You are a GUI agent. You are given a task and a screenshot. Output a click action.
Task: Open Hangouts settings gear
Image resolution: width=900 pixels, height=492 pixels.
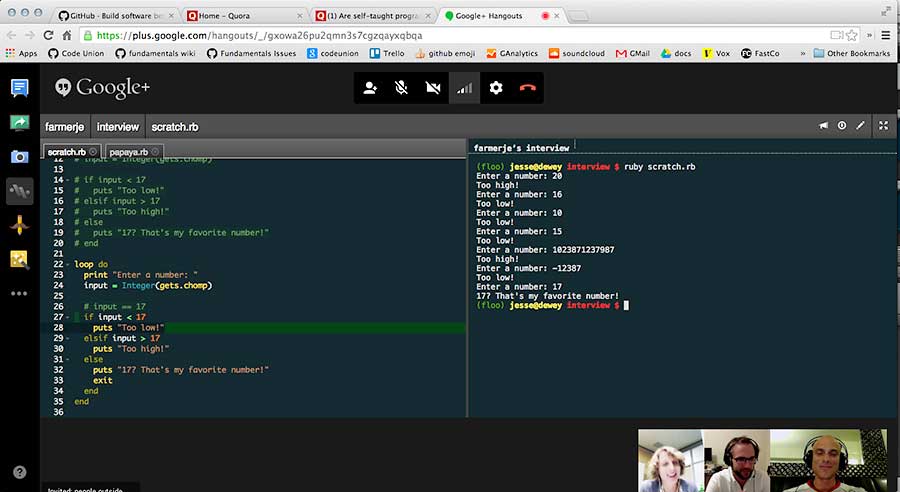tap(496, 88)
